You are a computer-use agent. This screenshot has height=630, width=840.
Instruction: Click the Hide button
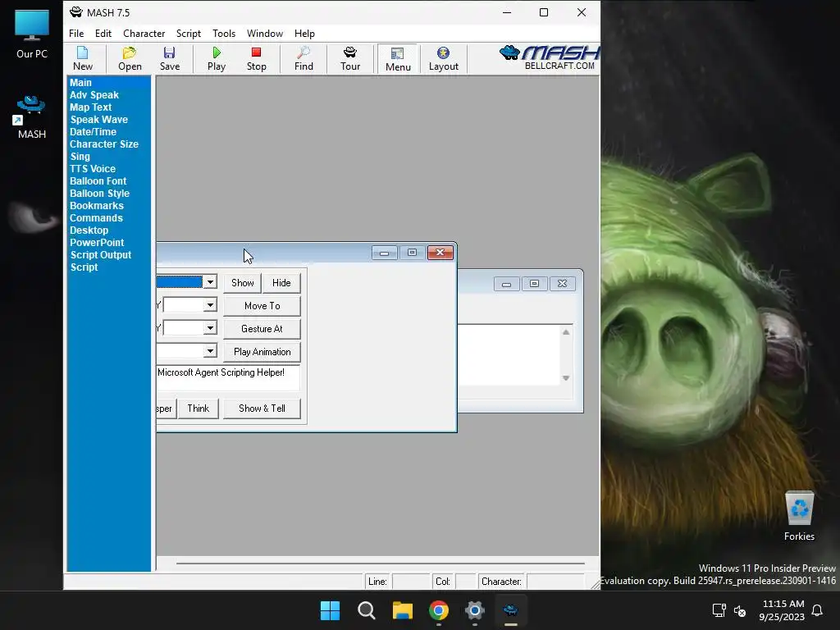tap(281, 283)
